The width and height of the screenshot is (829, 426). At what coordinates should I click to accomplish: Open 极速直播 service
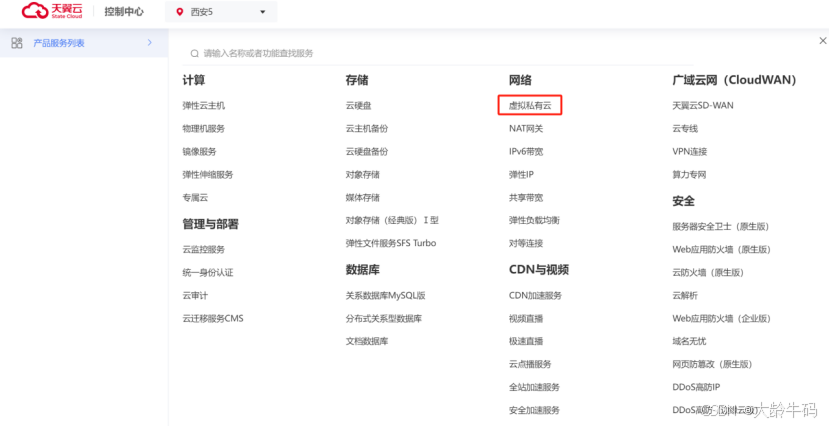tap(526, 341)
